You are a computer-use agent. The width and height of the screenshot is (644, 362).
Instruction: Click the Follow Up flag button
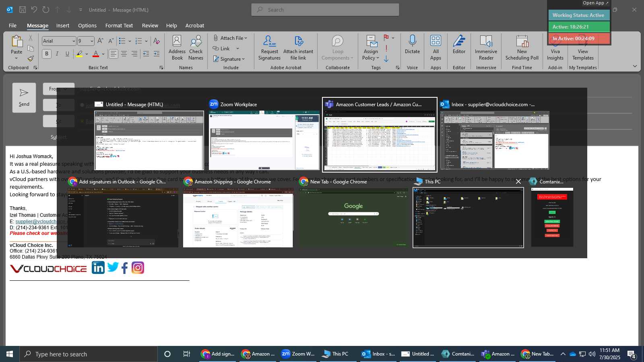click(x=386, y=37)
